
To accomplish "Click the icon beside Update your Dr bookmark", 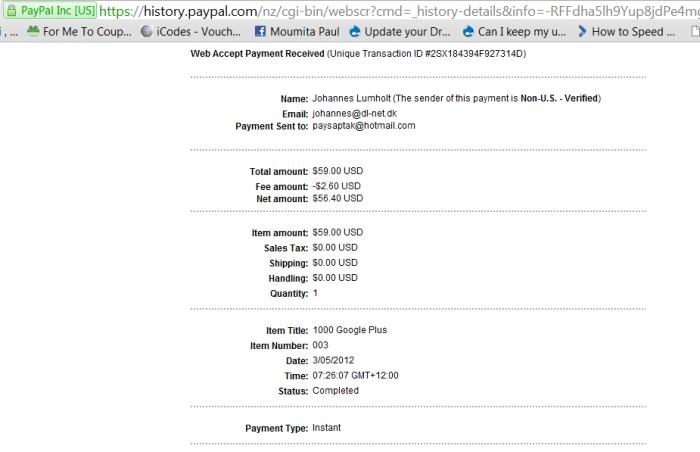I will click(354, 31).
